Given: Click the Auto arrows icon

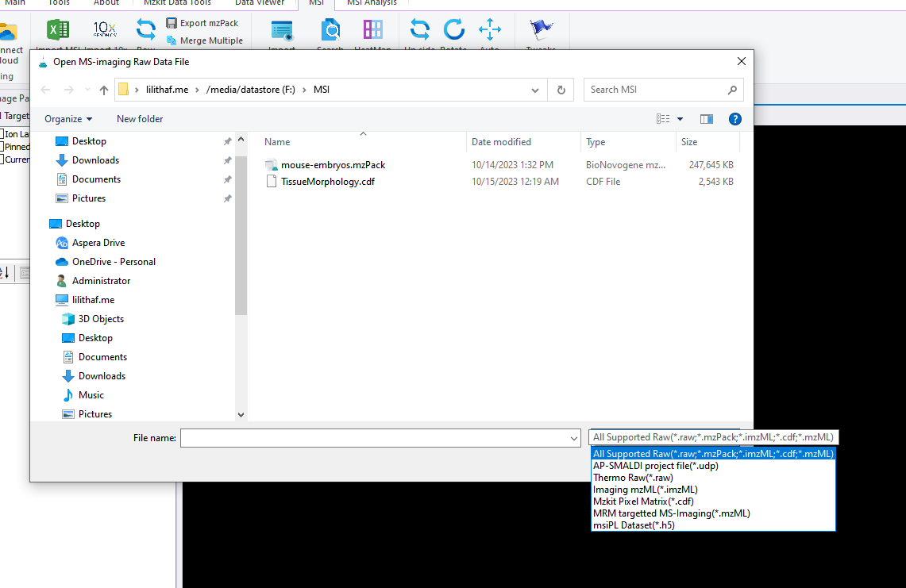Looking at the screenshot, I should 490,30.
